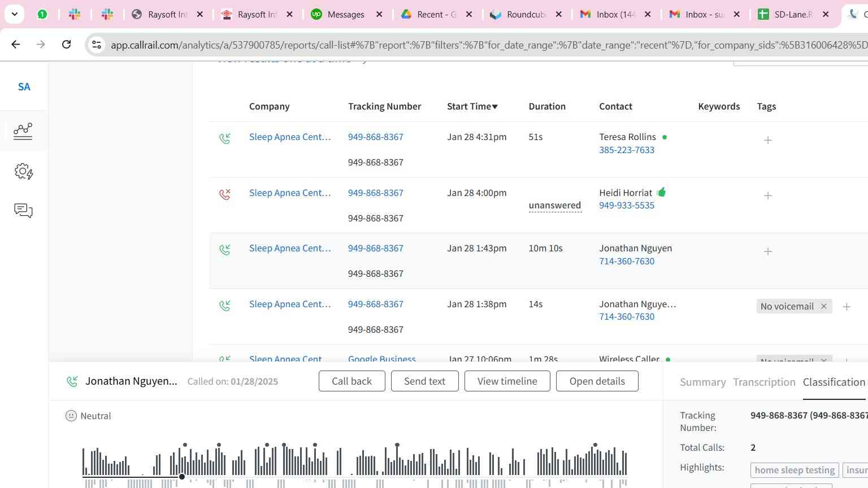Click View timeline button
The width and height of the screenshot is (868, 488).
click(x=507, y=381)
